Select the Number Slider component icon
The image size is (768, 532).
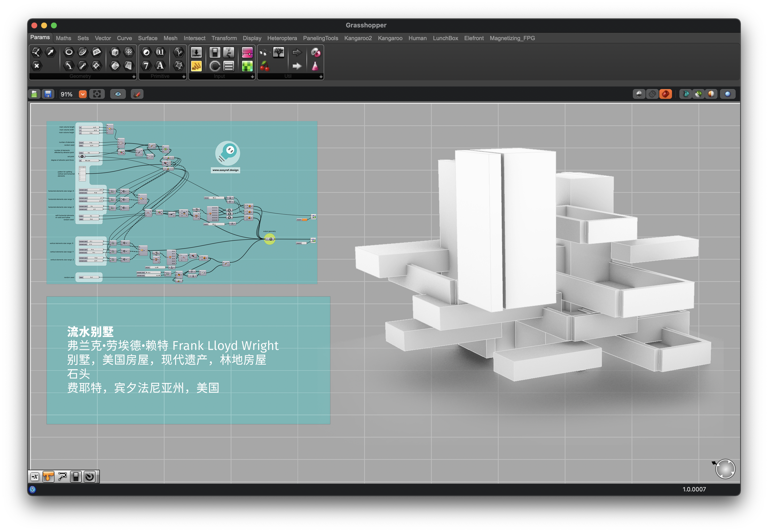[x=196, y=52]
